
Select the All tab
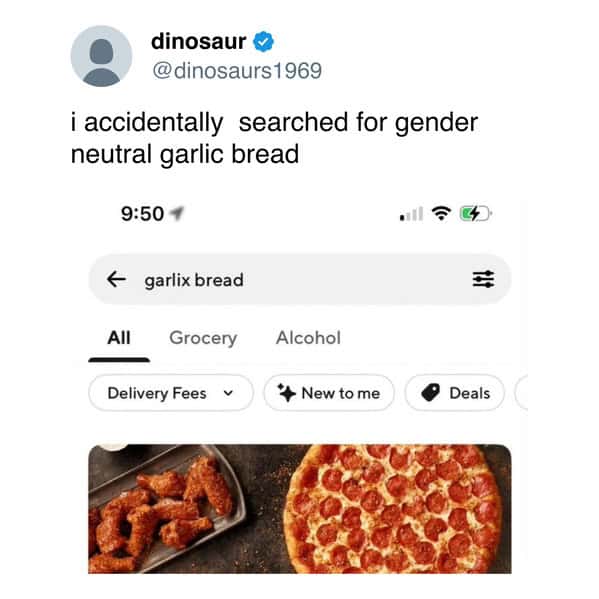click(x=119, y=338)
